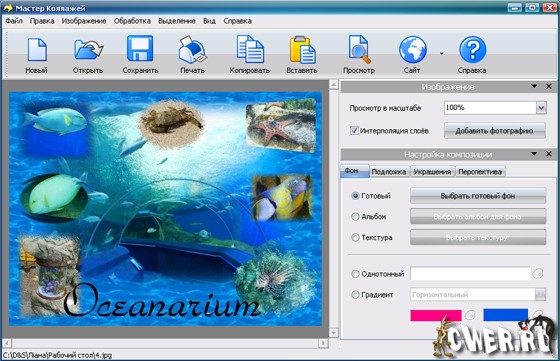This screenshot has width=560, height=361.
Task: Choose the Градиент radio option
Action: tap(355, 295)
